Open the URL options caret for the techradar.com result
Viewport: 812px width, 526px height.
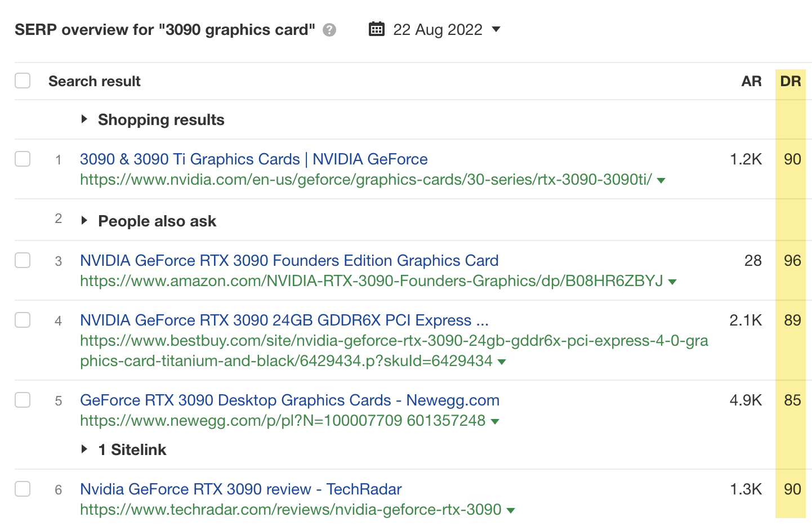[511, 510]
